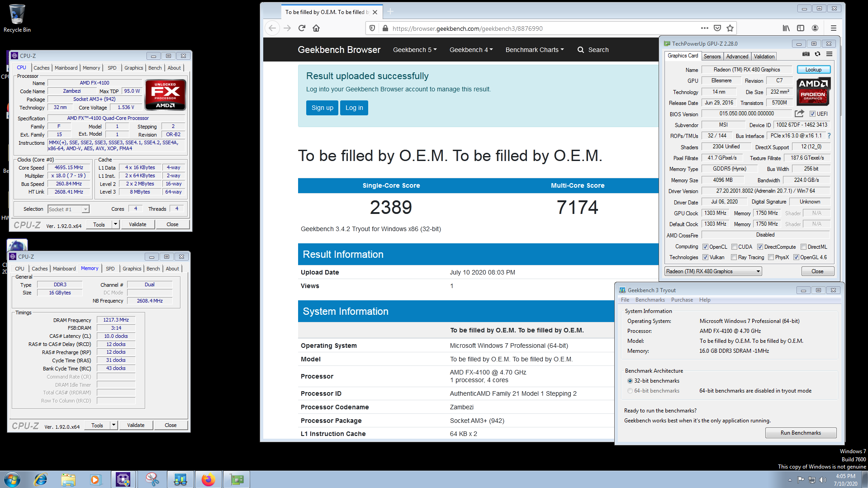Open the Snipping Tool taskbar icon
This screenshot has width=868, height=488.
click(152, 479)
